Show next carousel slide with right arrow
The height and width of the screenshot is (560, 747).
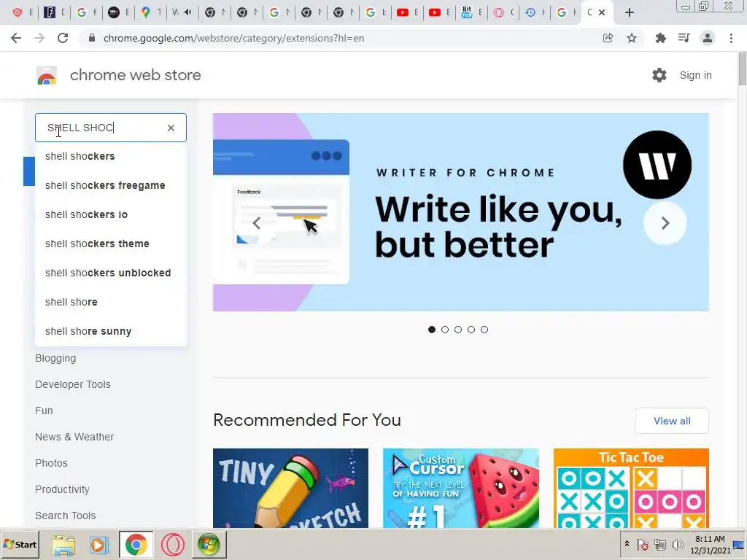click(x=665, y=223)
